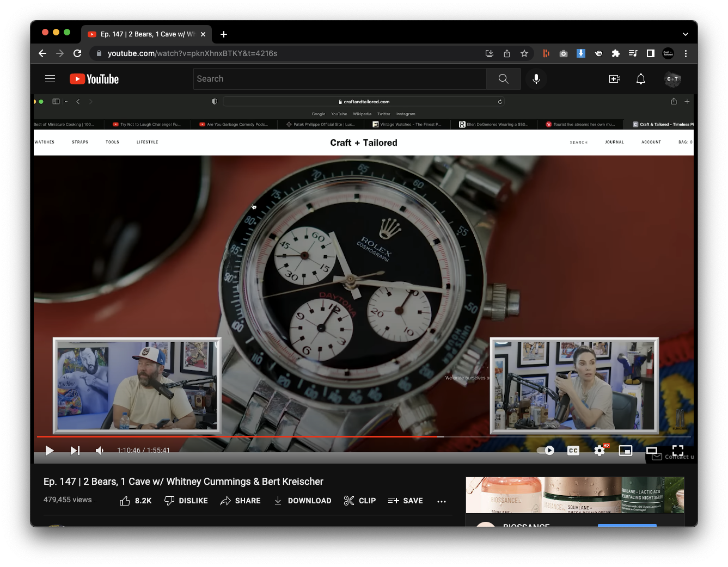Image resolution: width=728 pixels, height=567 pixels.
Task: Switch to theater mode
Action: (x=652, y=451)
